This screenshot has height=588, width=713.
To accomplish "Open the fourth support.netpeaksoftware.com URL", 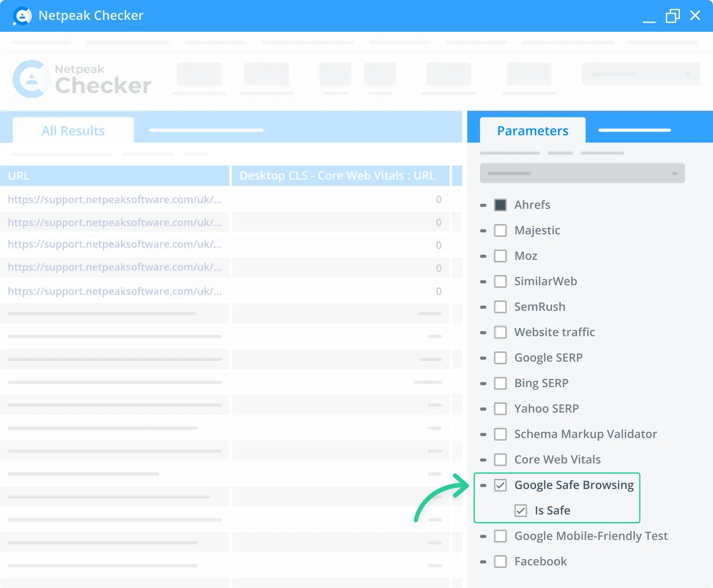I will point(114,266).
